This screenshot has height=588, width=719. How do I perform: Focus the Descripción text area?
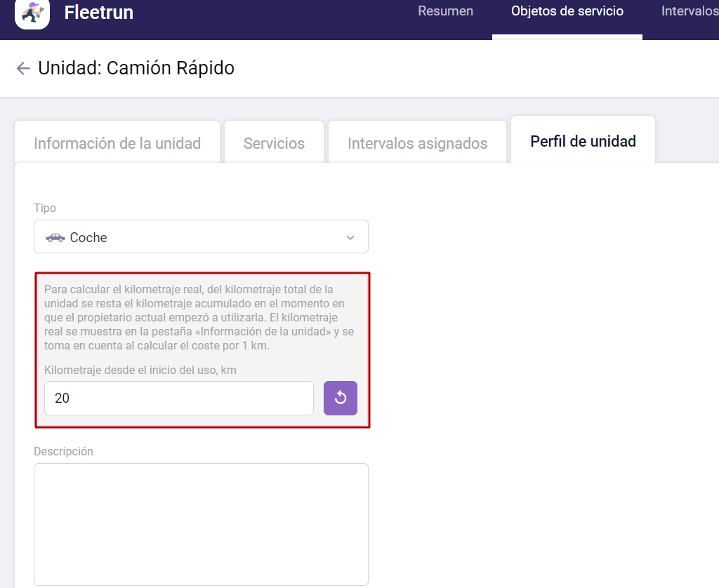coord(201,523)
